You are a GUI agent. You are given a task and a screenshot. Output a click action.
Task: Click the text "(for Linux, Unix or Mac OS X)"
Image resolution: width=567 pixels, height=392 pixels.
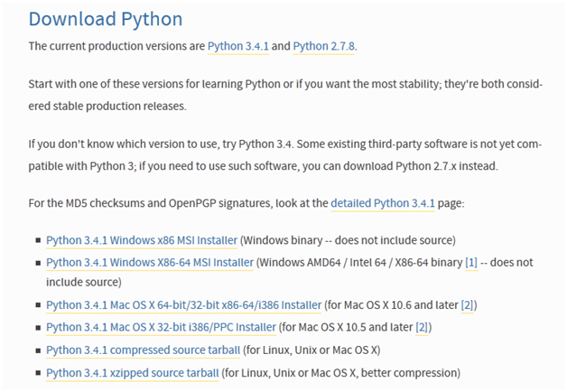[311, 350]
